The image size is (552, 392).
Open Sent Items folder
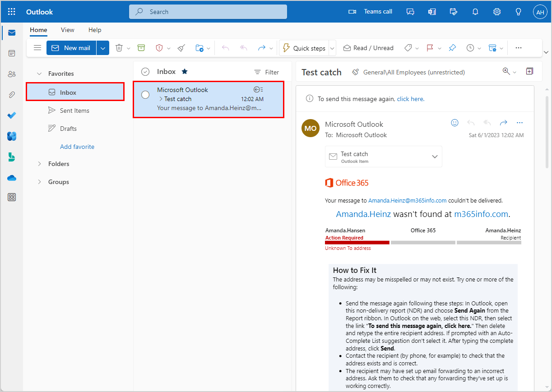pos(75,111)
